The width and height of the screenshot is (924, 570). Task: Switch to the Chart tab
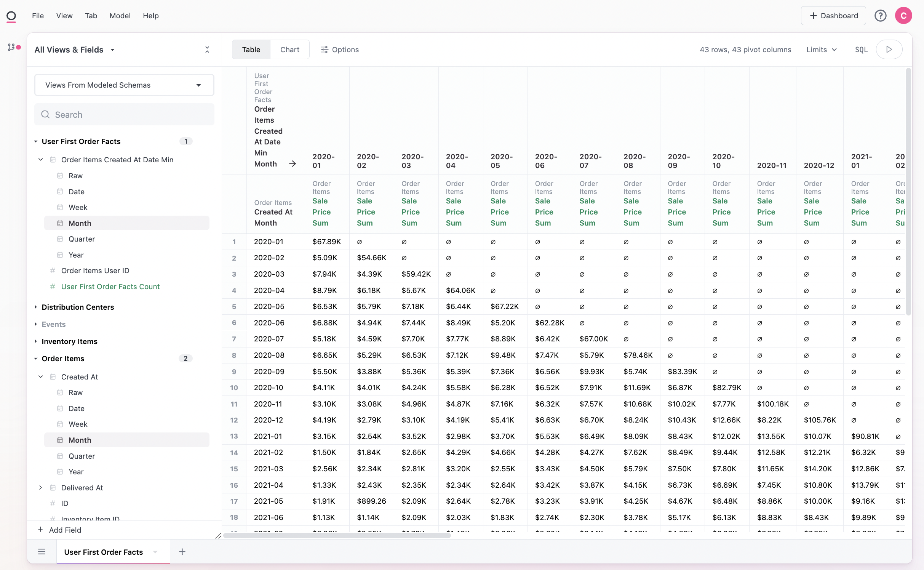tap(289, 50)
